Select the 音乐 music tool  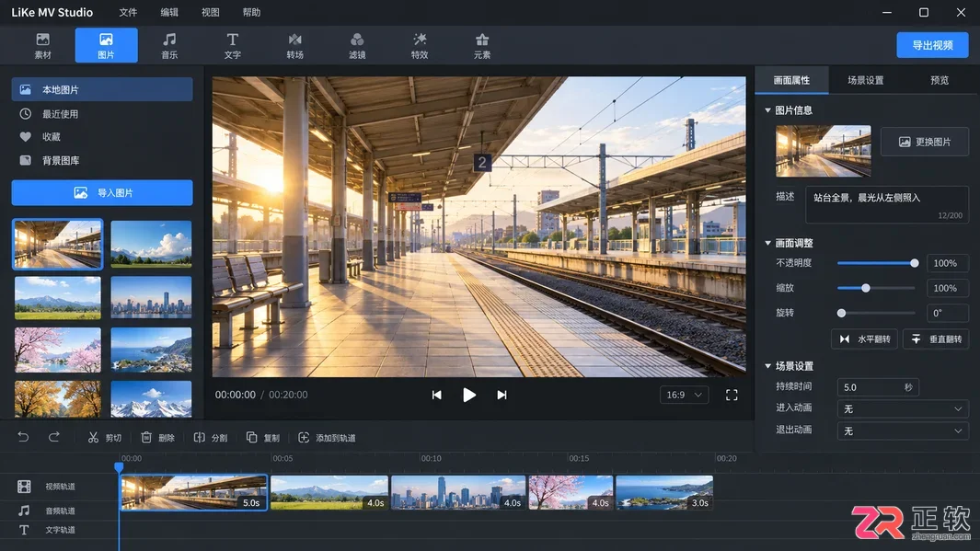tap(169, 46)
